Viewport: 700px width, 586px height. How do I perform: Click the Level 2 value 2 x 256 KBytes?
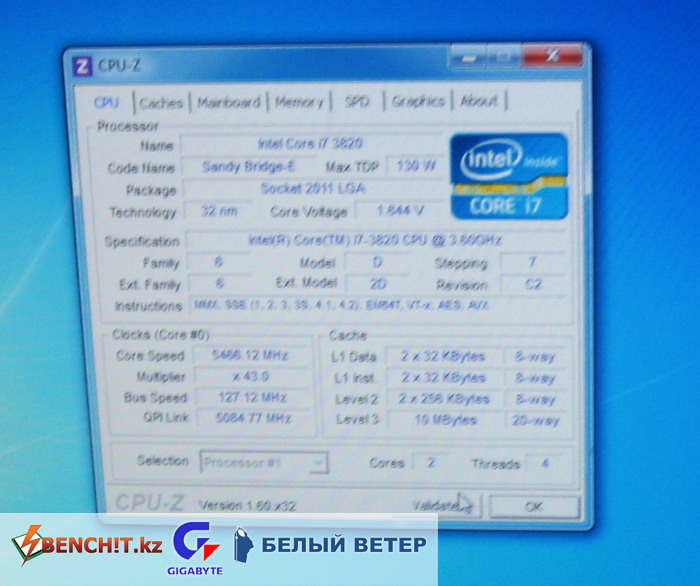click(x=444, y=399)
